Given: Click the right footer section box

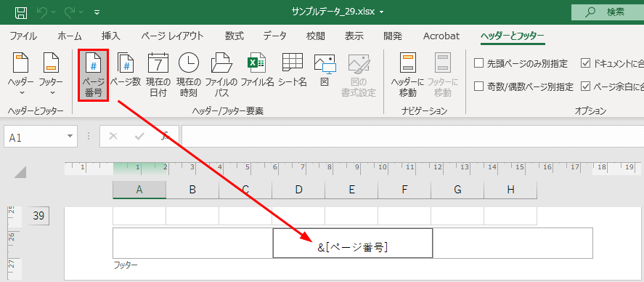Looking at the screenshot, I should point(513,243).
